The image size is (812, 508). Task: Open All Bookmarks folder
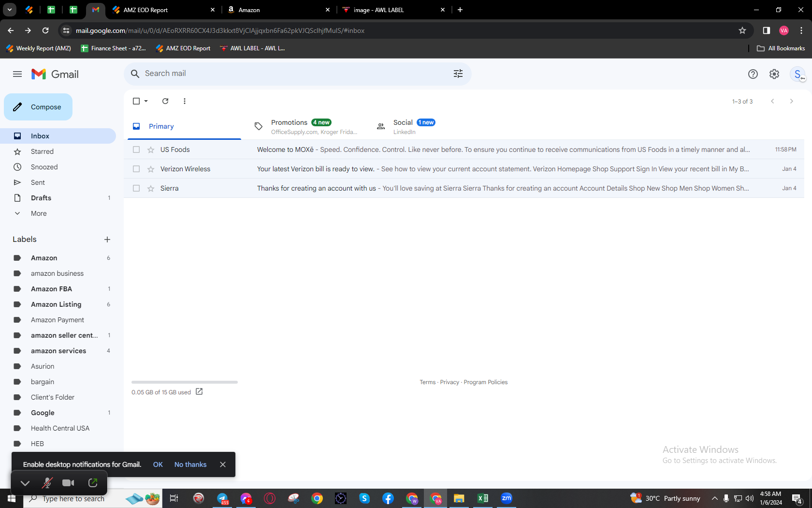pyautogui.click(x=781, y=48)
